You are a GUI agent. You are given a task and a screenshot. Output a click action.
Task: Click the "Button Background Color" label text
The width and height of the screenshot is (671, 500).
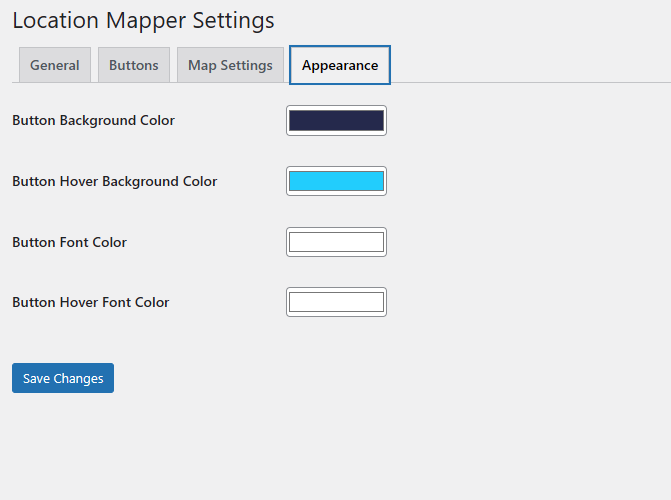[93, 121]
